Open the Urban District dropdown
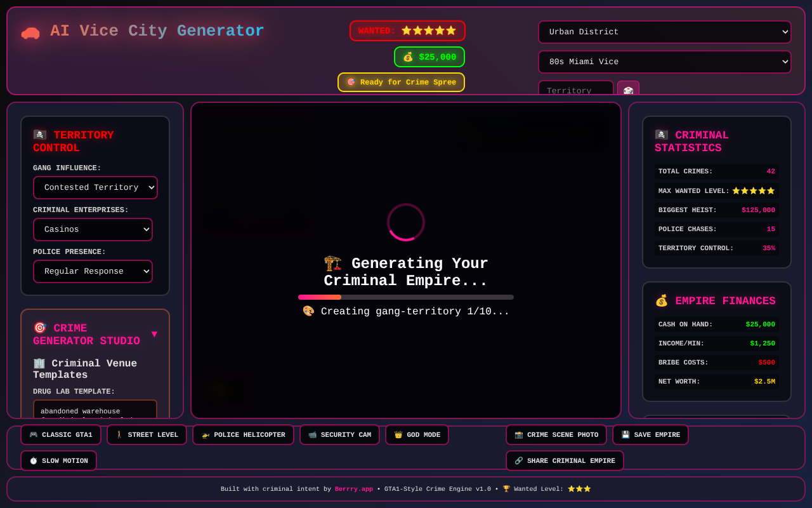Image resolution: width=812 pixels, height=508 pixels. [664, 32]
